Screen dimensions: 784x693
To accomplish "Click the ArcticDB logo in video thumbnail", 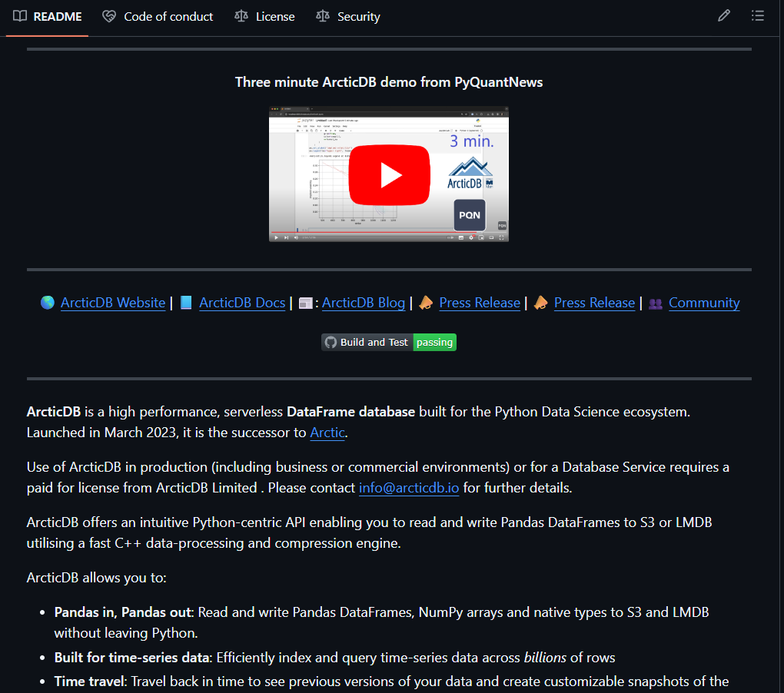I will coord(470,174).
